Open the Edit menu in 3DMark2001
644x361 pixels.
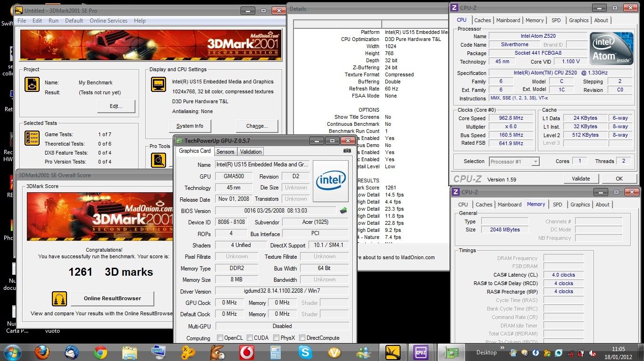pyautogui.click(x=37, y=21)
